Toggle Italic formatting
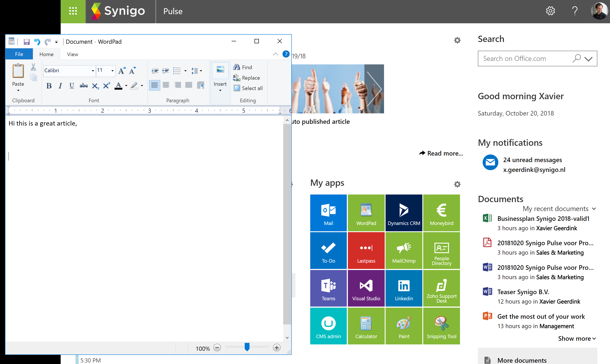Screen dimensions: 610x364 (60, 86)
